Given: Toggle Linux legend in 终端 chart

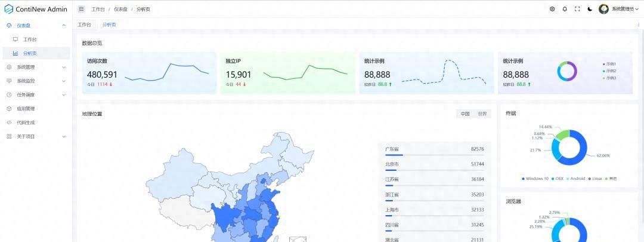Looking at the screenshot, I should (x=595, y=179).
